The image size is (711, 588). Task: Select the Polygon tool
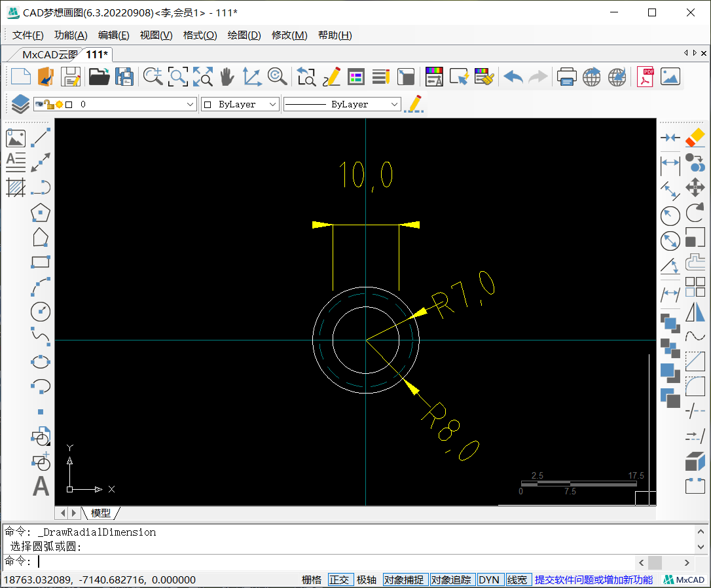41,212
